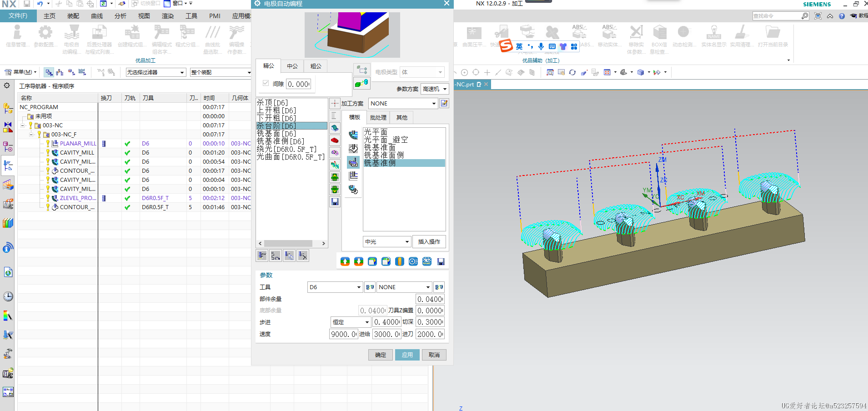Open the Constraint Navigator sidebar icon
Image resolution: width=868 pixels, height=411 pixels.
coord(8,127)
